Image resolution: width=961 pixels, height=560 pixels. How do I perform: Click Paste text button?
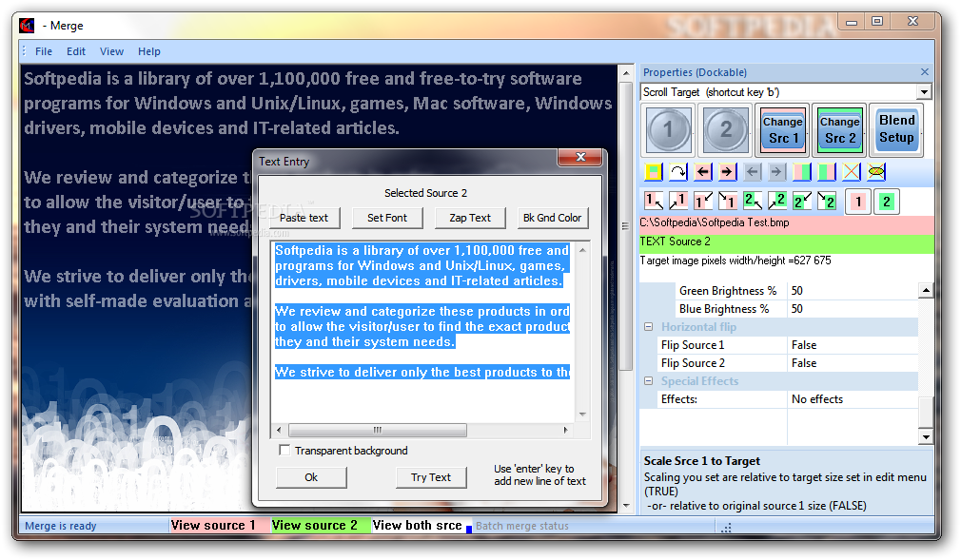(304, 218)
